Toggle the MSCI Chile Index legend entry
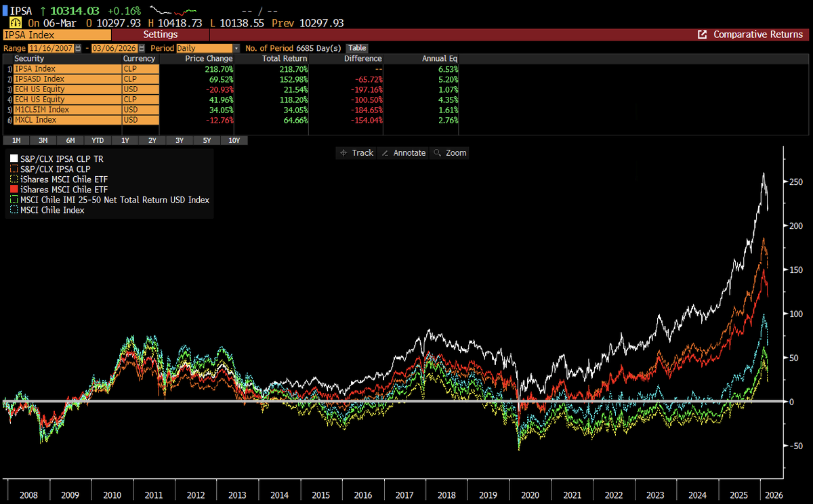 pyautogui.click(x=47, y=210)
